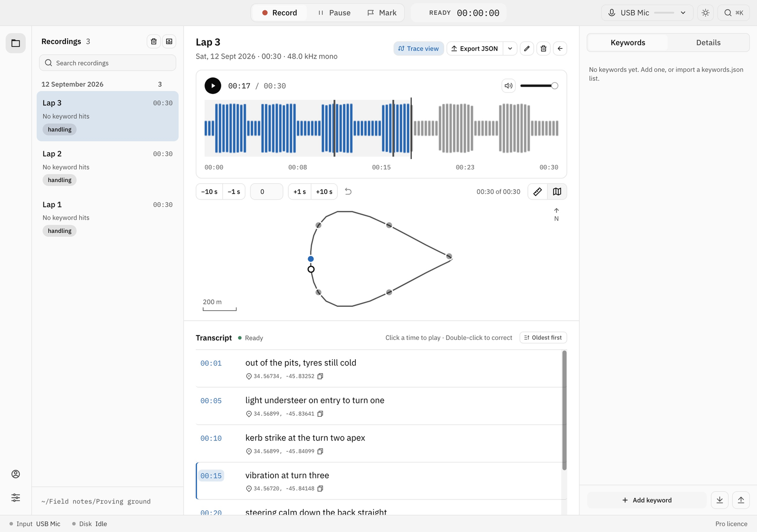The width and height of the screenshot is (757, 532).
Task: Play the Lap 3 recording
Action: click(x=213, y=86)
